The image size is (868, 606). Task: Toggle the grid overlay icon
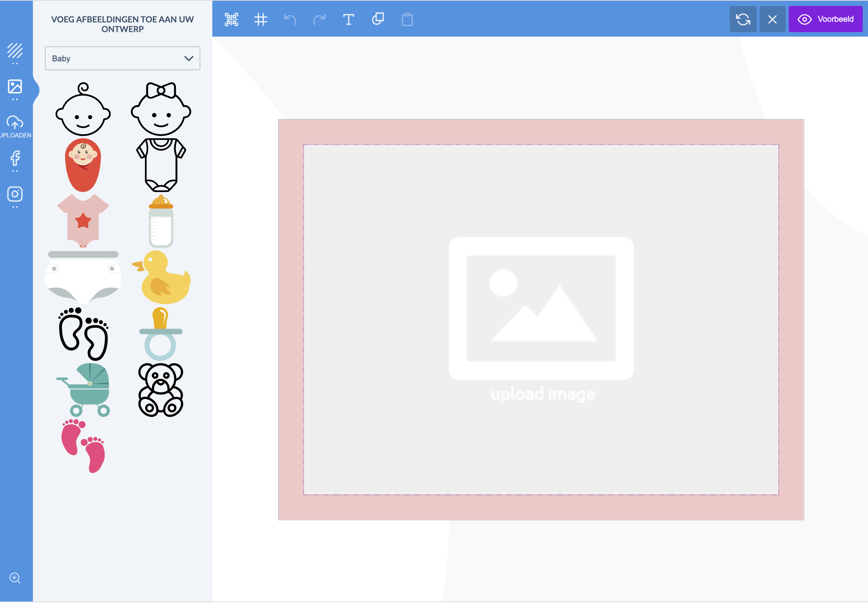click(261, 19)
